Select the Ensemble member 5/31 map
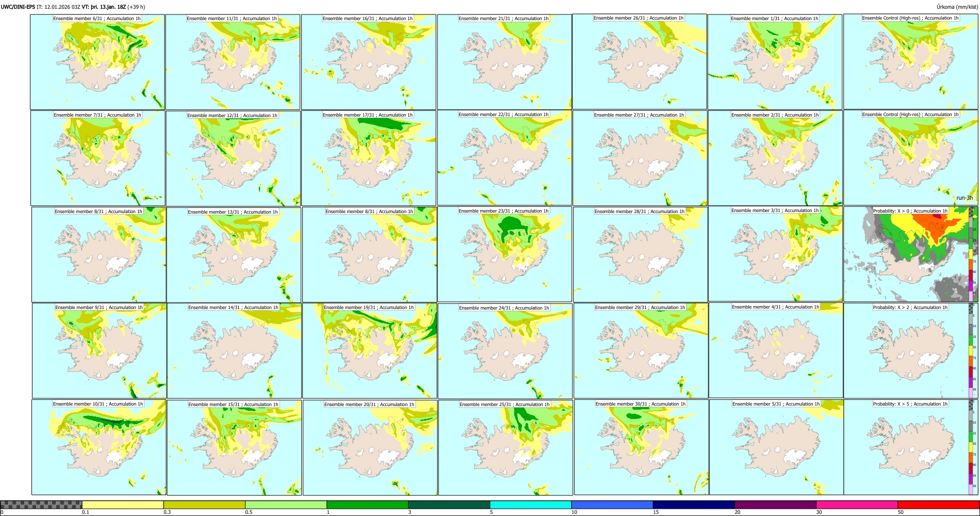Image resolution: width=980 pixels, height=516 pixels. [776, 447]
